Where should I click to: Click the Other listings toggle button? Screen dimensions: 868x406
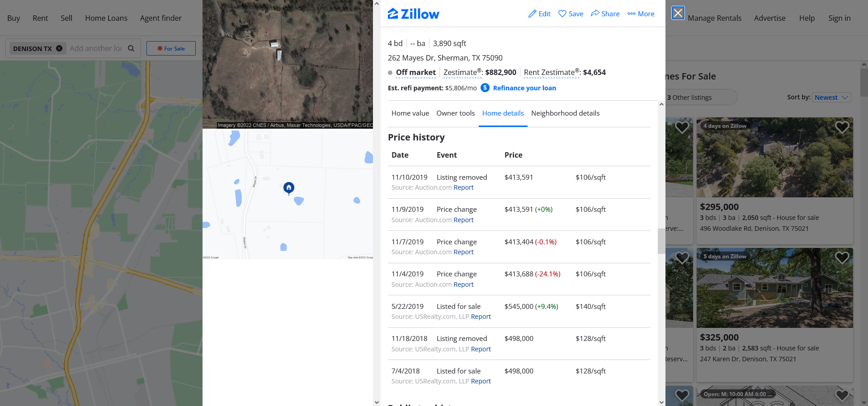pyautogui.click(x=701, y=98)
